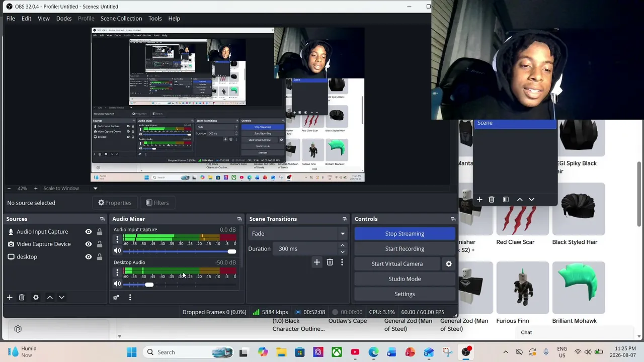Adjust Desktop Audio volume slider
This screenshot has height=362, width=644.
[x=149, y=285]
